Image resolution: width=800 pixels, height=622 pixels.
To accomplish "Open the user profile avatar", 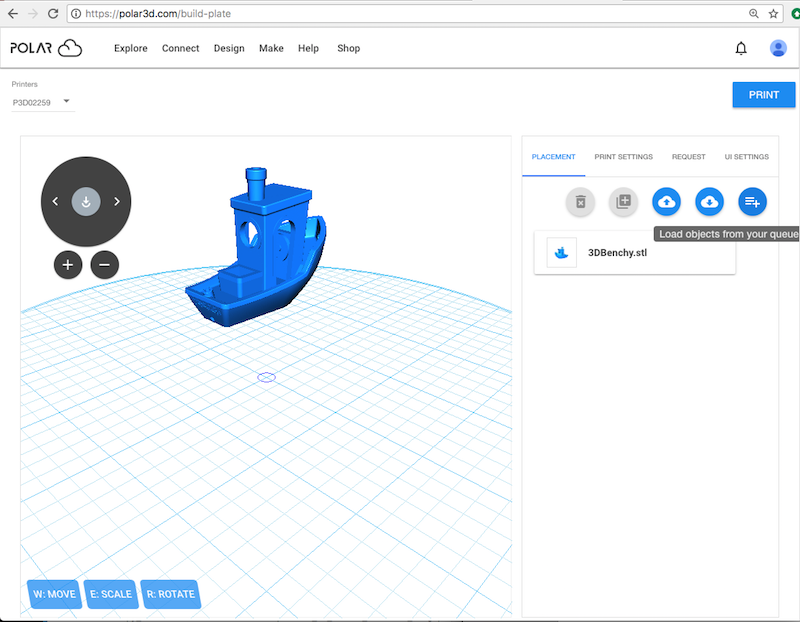I will pyautogui.click(x=778, y=48).
